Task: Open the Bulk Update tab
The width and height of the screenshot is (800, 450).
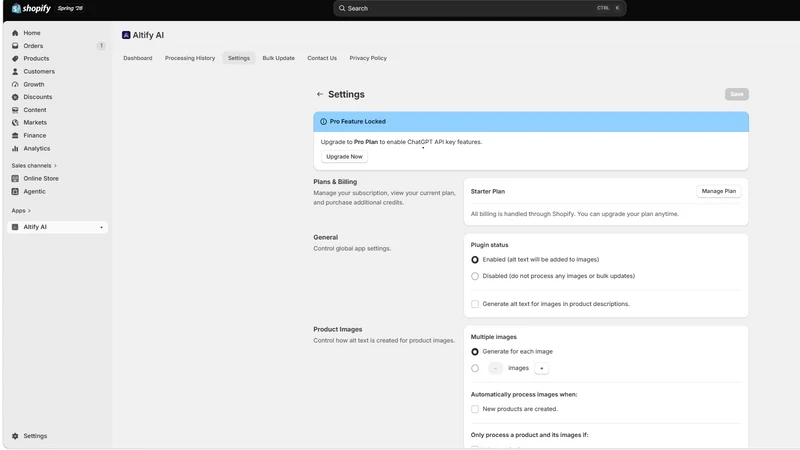Action: pyautogui.click(x=279, y=58)
